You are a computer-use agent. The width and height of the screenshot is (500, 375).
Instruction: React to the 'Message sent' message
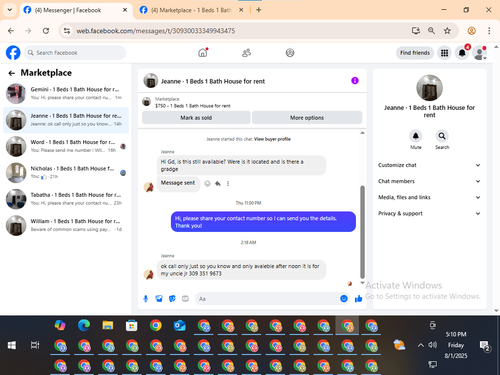pyautogui.click(x=207, y=183)
